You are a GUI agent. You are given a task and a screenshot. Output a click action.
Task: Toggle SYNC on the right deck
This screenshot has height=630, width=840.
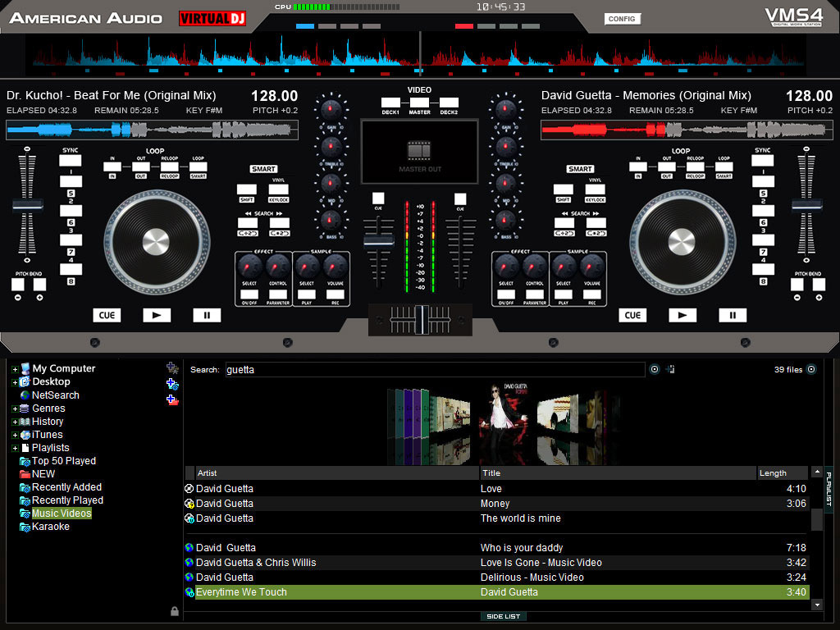[764, 161]
